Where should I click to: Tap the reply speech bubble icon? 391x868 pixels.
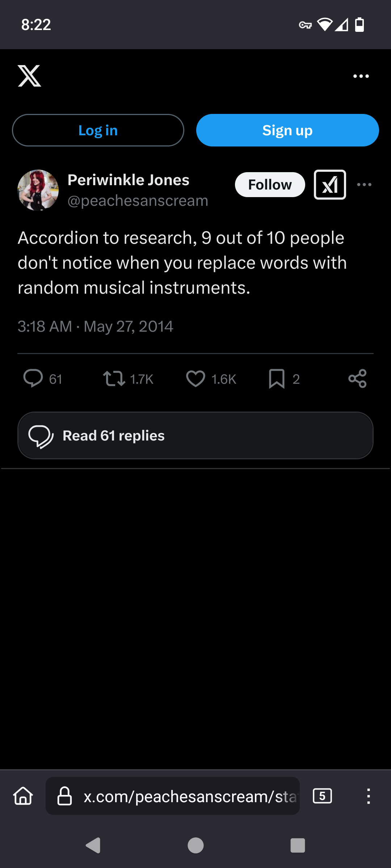pyautogui.click(x=33, y=379)
